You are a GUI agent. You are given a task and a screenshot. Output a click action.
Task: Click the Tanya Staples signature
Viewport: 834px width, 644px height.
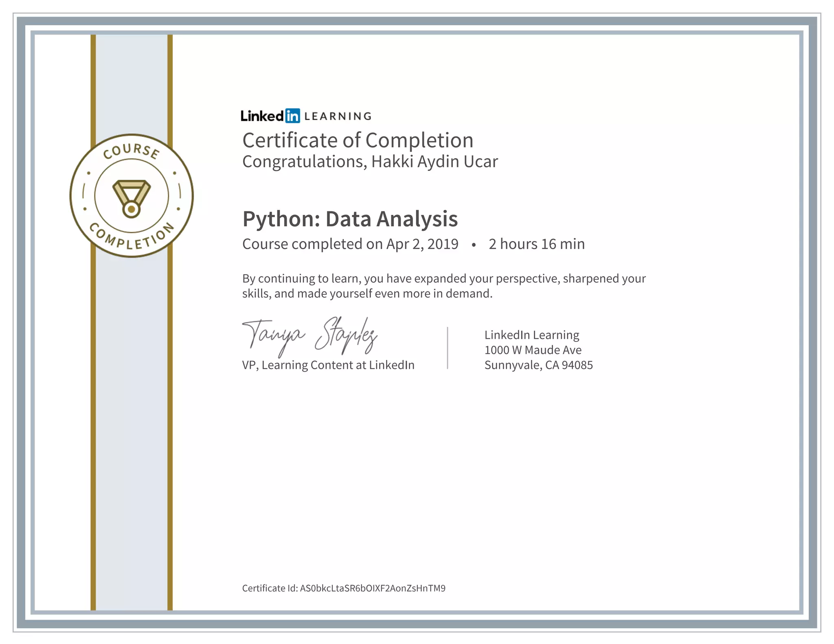(309, 337)
